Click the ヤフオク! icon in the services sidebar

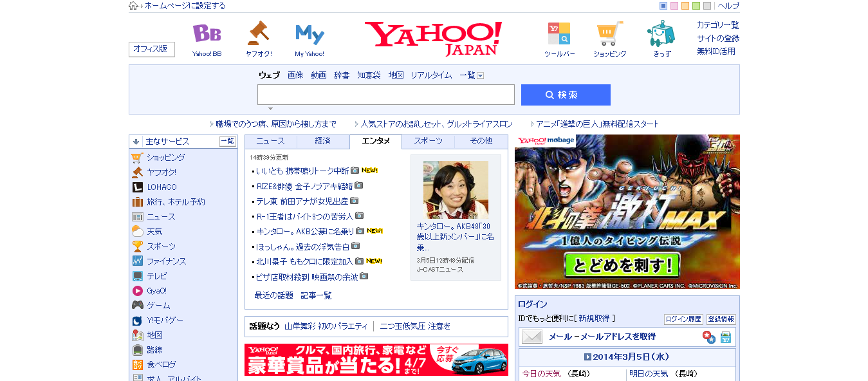pyautogui.click(x=137, y=172)
